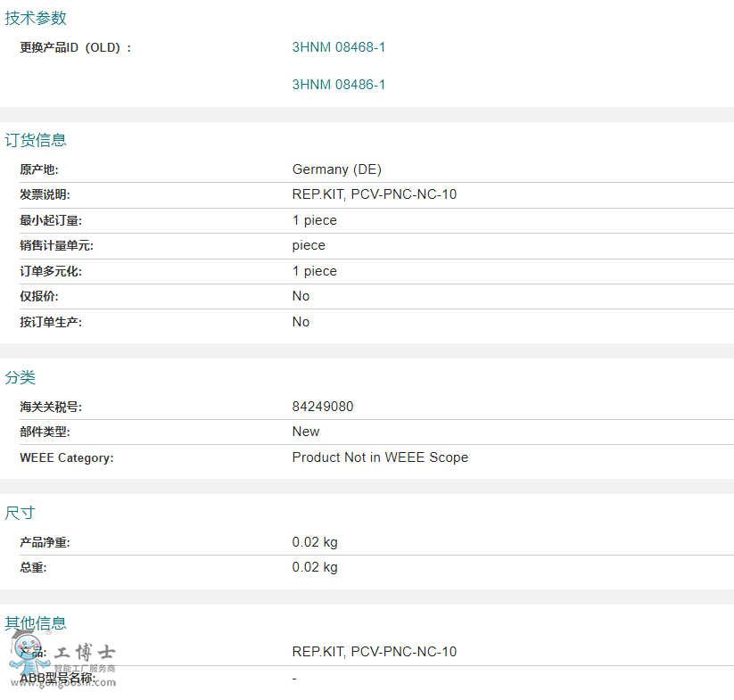The width and height of the screenshot is (734, 700).
Task: Select the 按订单生产 value No
Action: 301,322
